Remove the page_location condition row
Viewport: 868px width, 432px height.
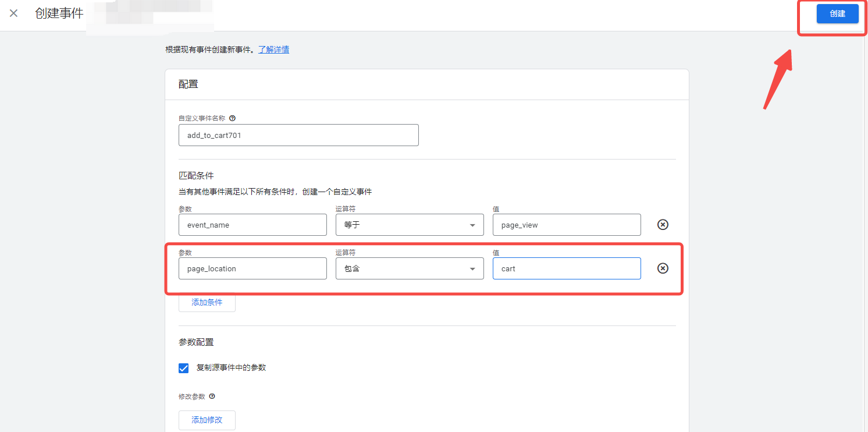pyautogui.click(x=663, y=268)
